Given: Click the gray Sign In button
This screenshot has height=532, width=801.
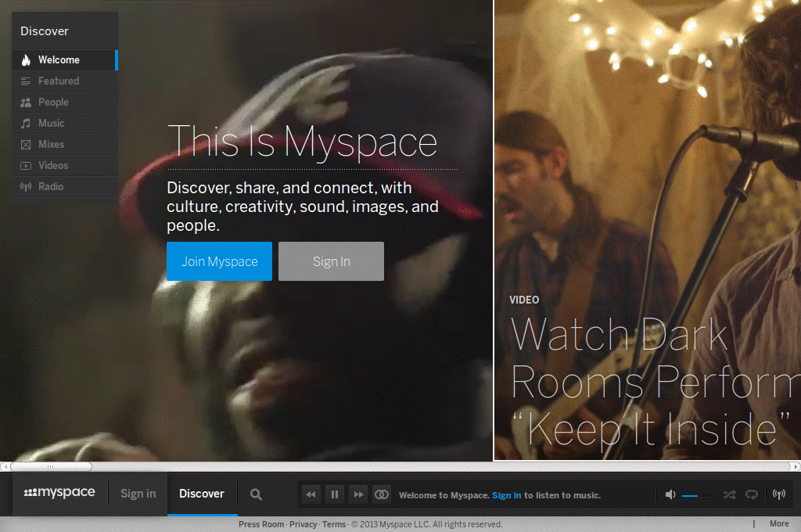Looking at the screenshot, I should tap(331, 261).
